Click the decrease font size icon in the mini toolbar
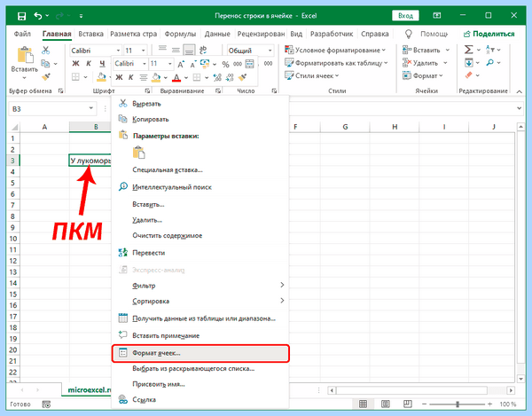The image size is (532, 416). pos(193,64)
